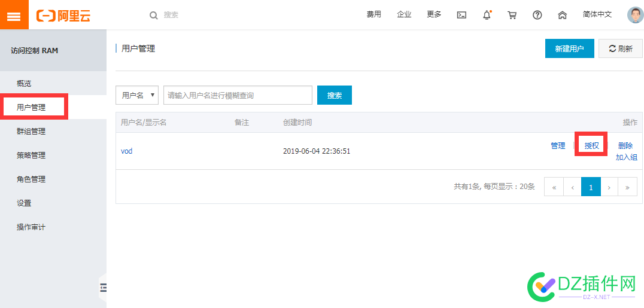Click the search magnifier icon
This screenshot has width=644, height=308.
point(154,15)
